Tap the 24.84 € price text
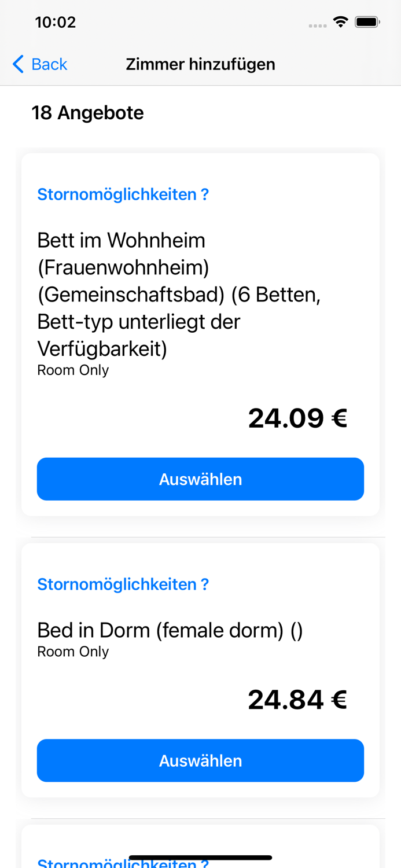Image resolution: width=401 pixels, height=868 pixels. click(297, 698)
